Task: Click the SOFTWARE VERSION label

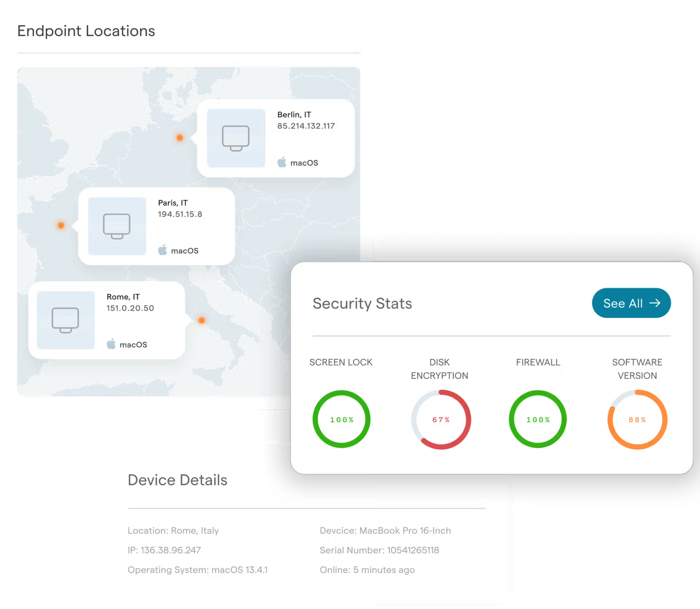Action: (637, 369)
